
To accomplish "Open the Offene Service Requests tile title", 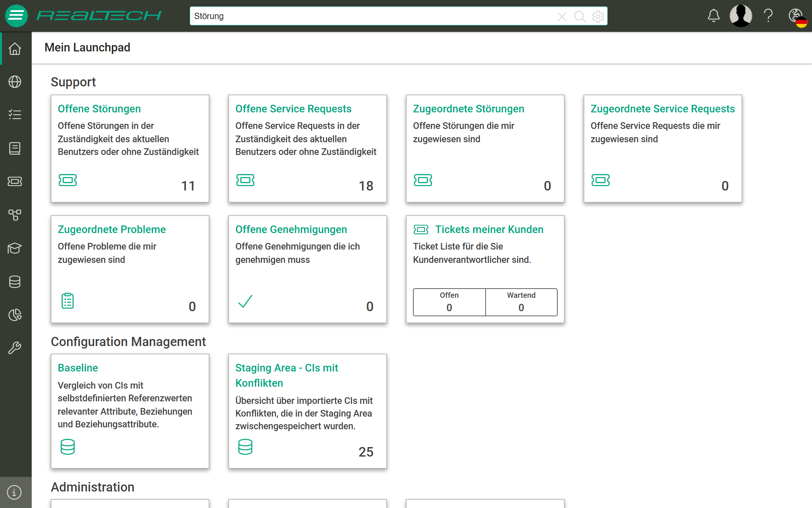I will (x=293, y=109).
